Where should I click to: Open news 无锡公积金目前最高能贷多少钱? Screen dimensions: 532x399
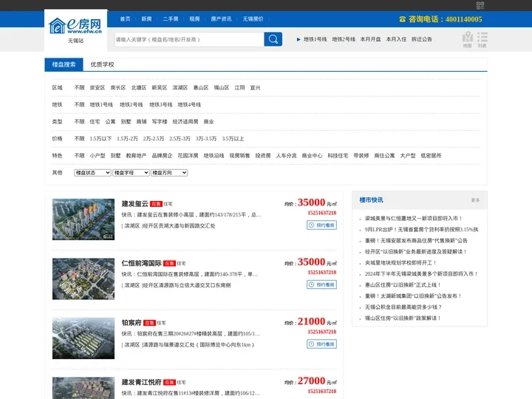point(403,307)
